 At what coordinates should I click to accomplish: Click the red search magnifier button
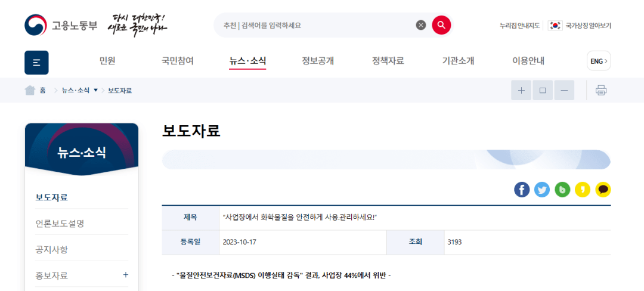click(x=441, y=25)
